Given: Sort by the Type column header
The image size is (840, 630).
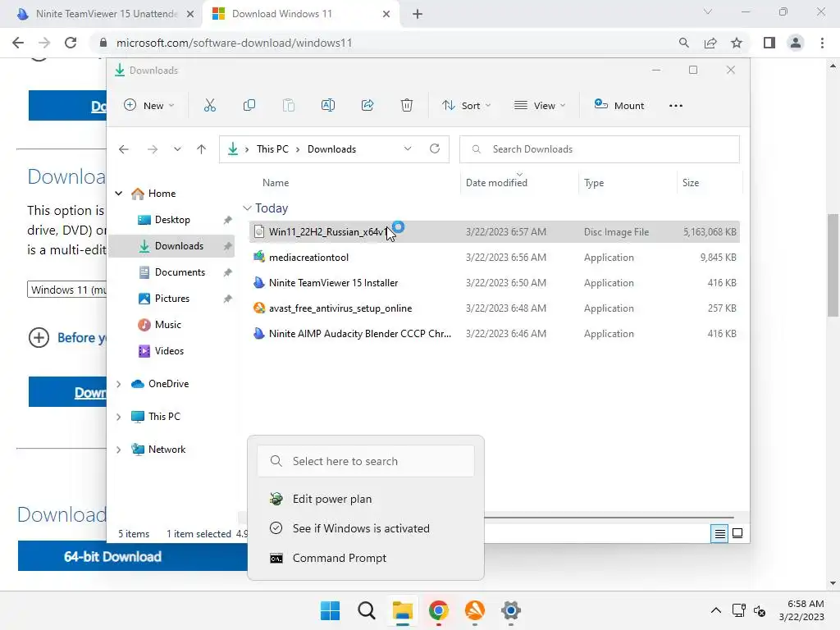Looking at the screenshot, I should (594, 183).
